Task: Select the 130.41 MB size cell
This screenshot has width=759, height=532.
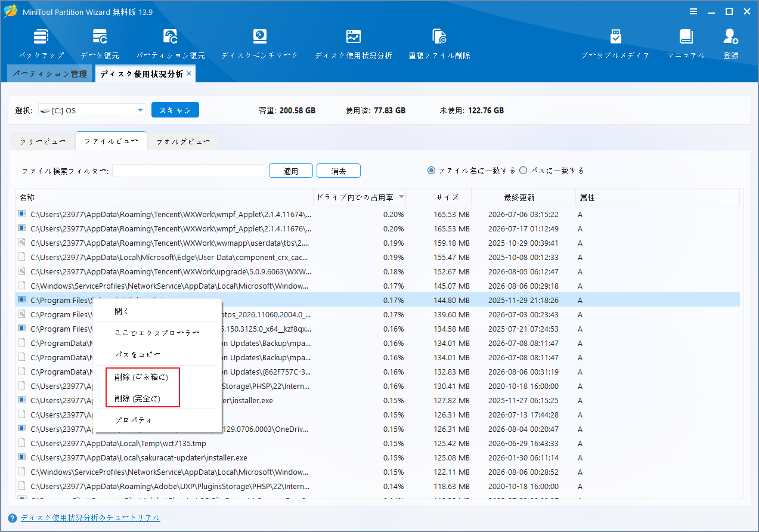Action: pos(450,386)
